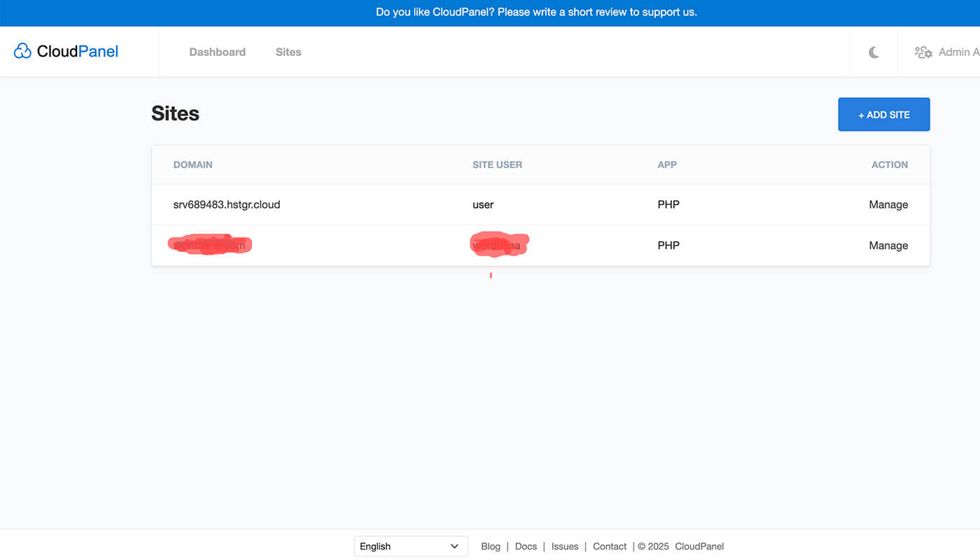The height and width of the screenshot is (560, 980).
Task: Click the 'user' site user cell
Action: pyautogui.click(x=483, y=204)
